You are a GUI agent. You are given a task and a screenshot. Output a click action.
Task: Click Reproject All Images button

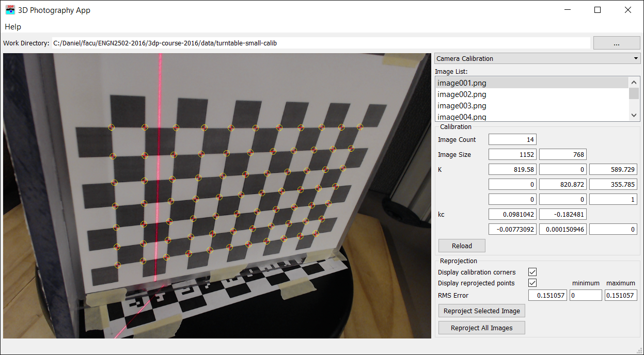[482, 328]
